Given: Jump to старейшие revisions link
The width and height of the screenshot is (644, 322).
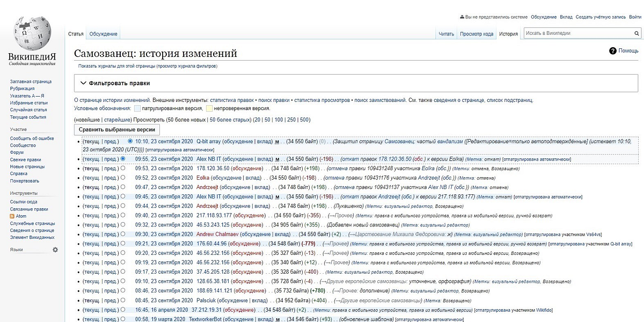Looking at the screenshot, I should pos(118,120).
